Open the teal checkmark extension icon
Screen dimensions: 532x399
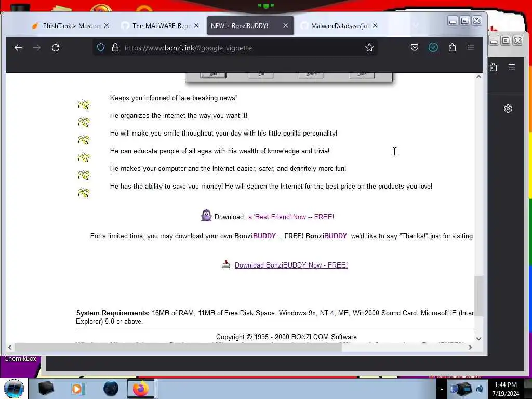pos(433,47)
